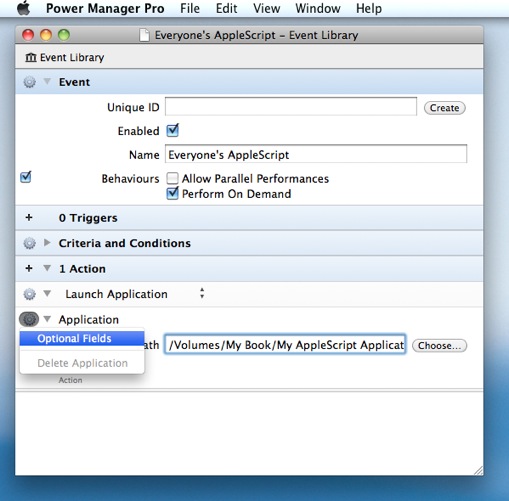Collapse the 1 Action section
This screenshot has width=509, height=501.
pyautogui.click(x=47, y=268)
